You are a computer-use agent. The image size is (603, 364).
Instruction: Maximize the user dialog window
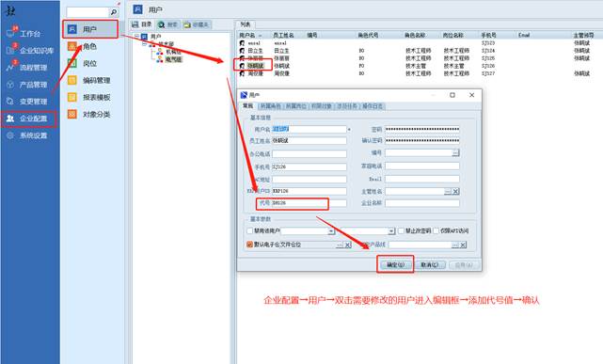pos(452,95)
